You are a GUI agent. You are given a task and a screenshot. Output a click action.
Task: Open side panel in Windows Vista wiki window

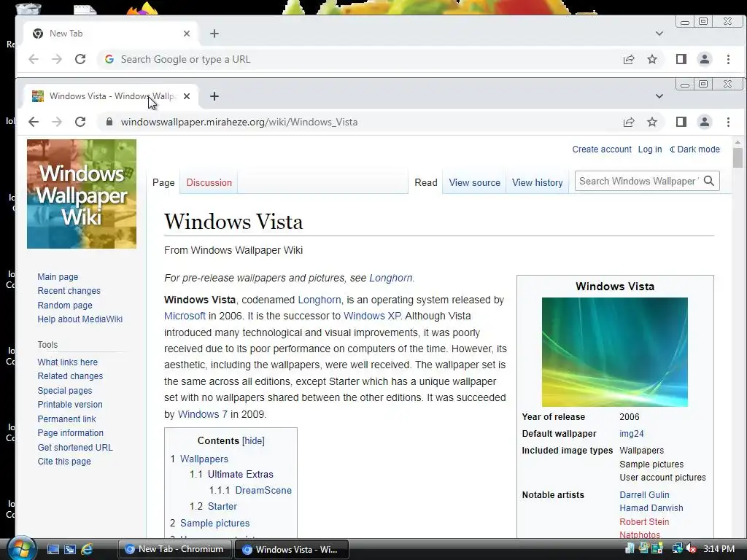pyautogui.click(x=681, y=122)
